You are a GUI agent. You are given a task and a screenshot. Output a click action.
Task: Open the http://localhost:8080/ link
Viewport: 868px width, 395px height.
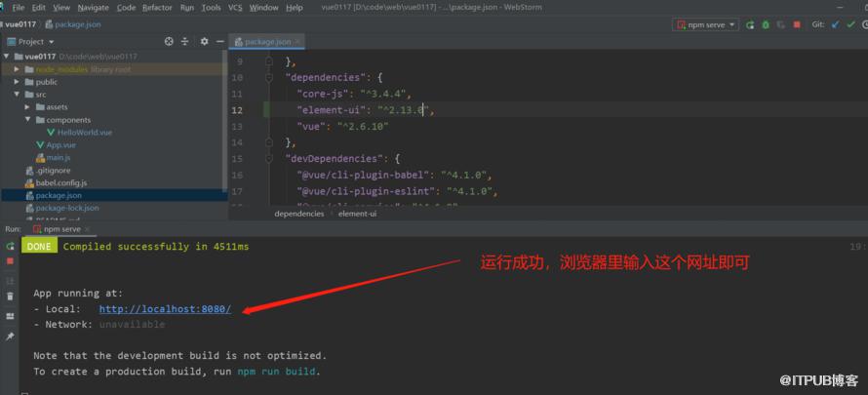165,309
